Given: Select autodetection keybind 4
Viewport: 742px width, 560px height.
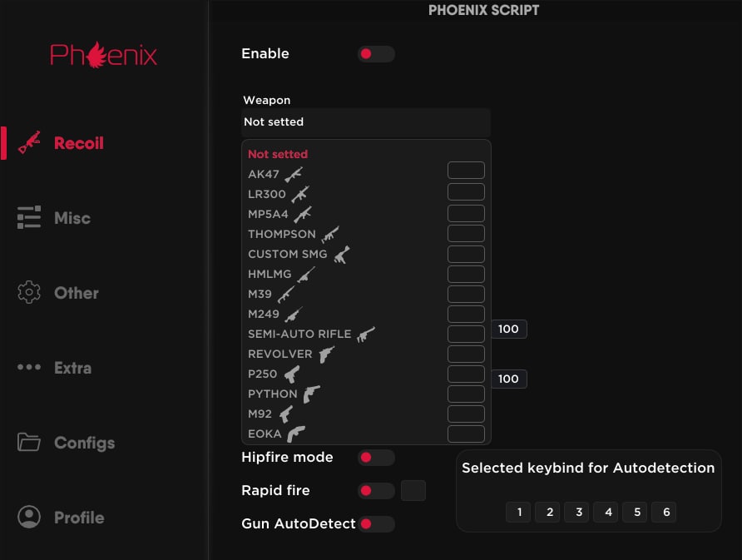Looking at the screenshot, I should [606, 512].
